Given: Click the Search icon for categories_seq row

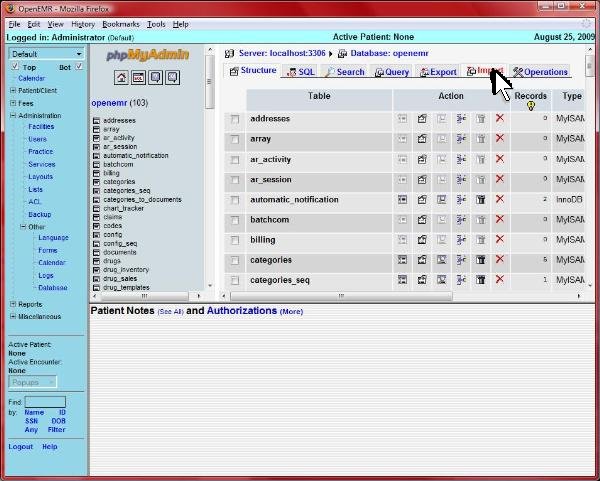Looking at the screenshot, I should click(x=441, y=280).
